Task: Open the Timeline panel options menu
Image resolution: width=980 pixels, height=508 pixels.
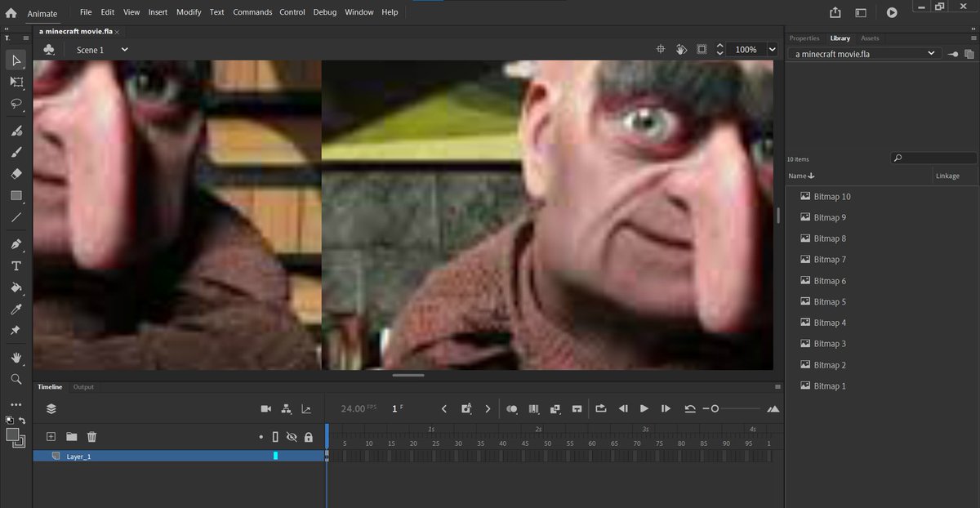Action: click(777, 387)
